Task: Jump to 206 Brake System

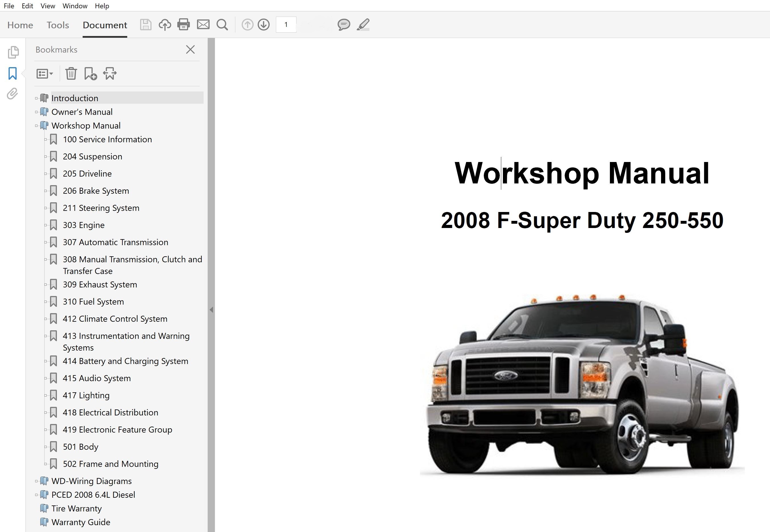Action: pyautogui.click(x=96, y=191)
